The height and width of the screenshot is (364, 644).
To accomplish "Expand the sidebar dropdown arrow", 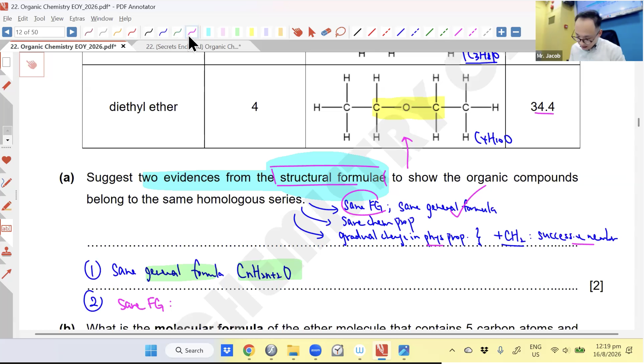I will 7,140.
